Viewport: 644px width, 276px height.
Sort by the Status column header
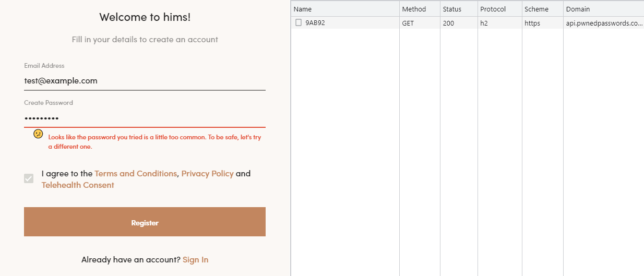coord(458,9)
